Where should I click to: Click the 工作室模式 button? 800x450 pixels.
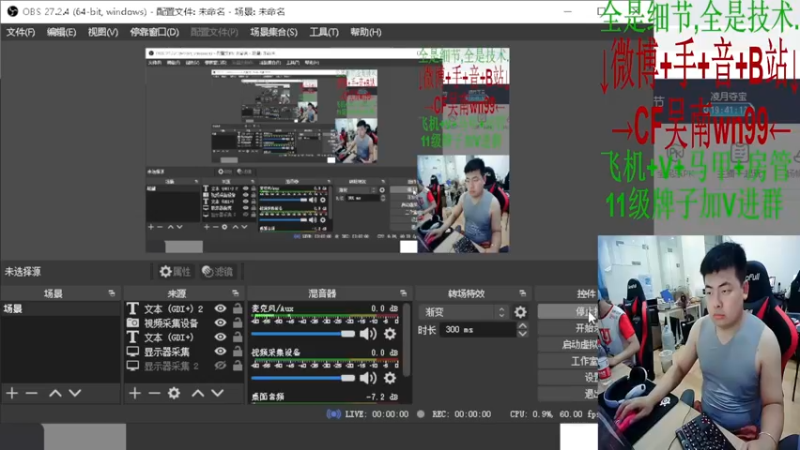tap(568, 361)
